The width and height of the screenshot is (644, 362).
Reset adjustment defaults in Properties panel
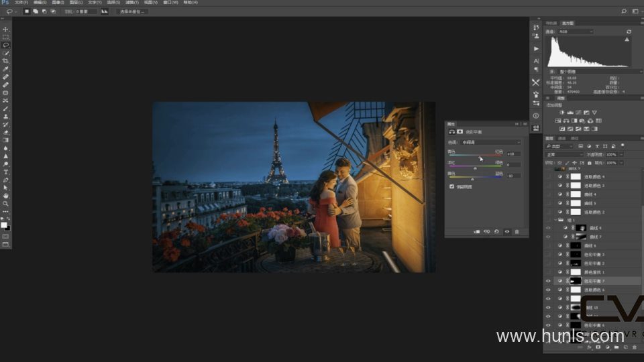[496, 231]
